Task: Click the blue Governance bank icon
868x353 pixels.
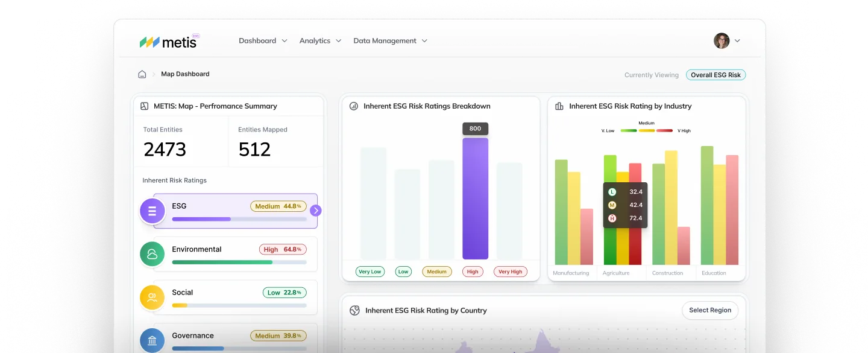Action: coord(152,340)
